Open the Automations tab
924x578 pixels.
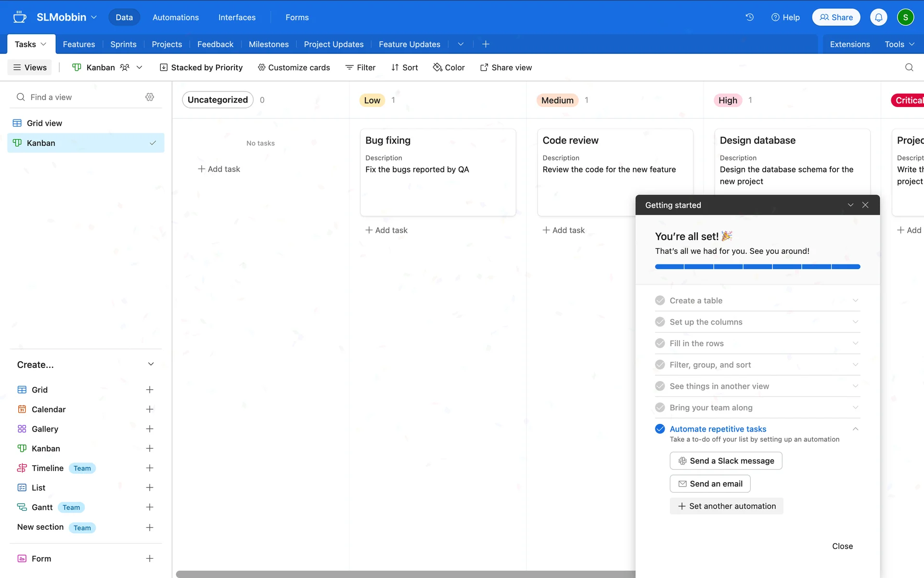[x=175, y=17]
